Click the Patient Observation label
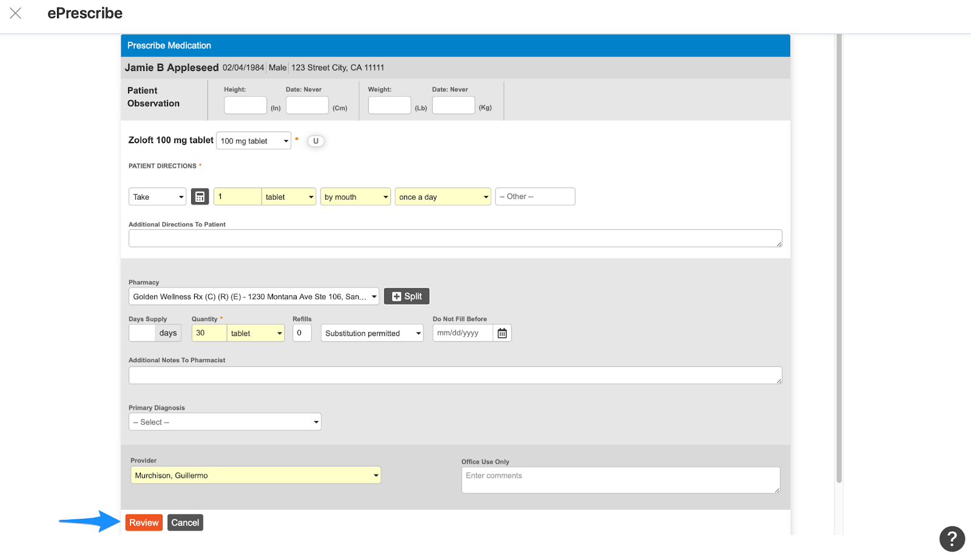This screenshot has height=560, width=971. pos(154,97)
